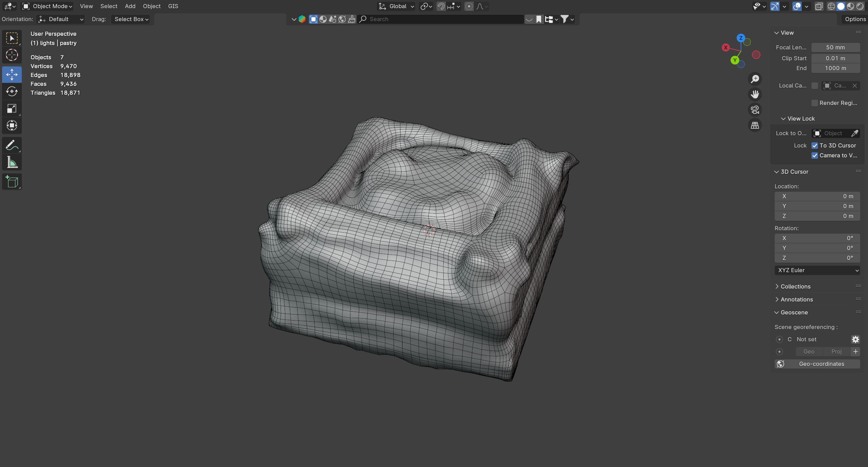Expand the Collections panel
Screen dimensions: 868x467
[x=795, y=286]
